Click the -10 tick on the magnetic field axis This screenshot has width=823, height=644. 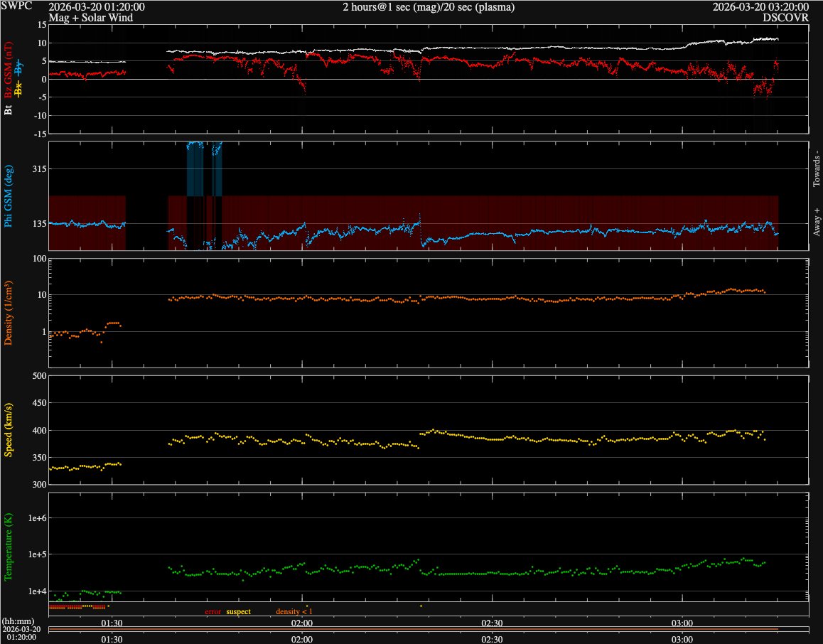(41, 115)
